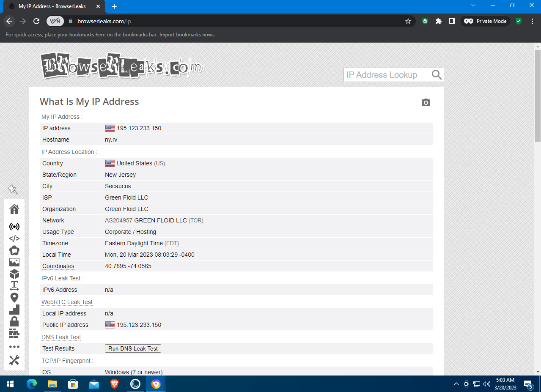Click the Eastern Daylight Time value
Screen dimensions: 541x392
coord(134,243)
